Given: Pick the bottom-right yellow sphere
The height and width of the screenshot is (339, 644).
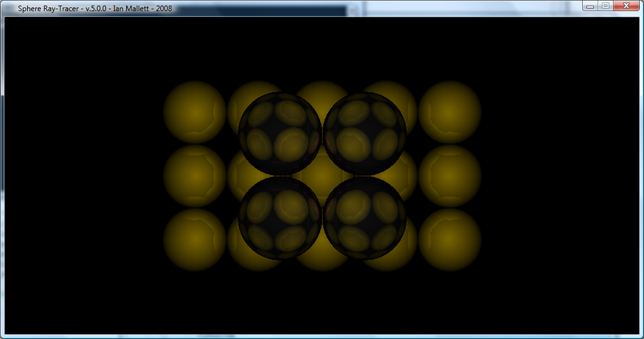Looking at the screenshot, I should pos(450,239).
